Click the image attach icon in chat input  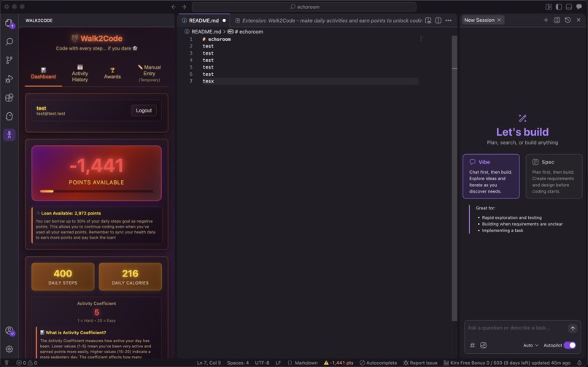coord(484,345)
